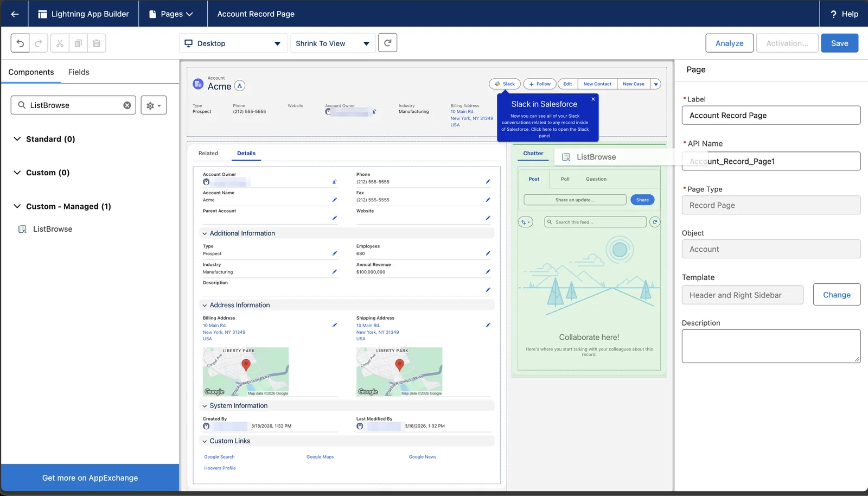Clear the ListBrowse search text

pyautogui.click(x=127, y=105)
